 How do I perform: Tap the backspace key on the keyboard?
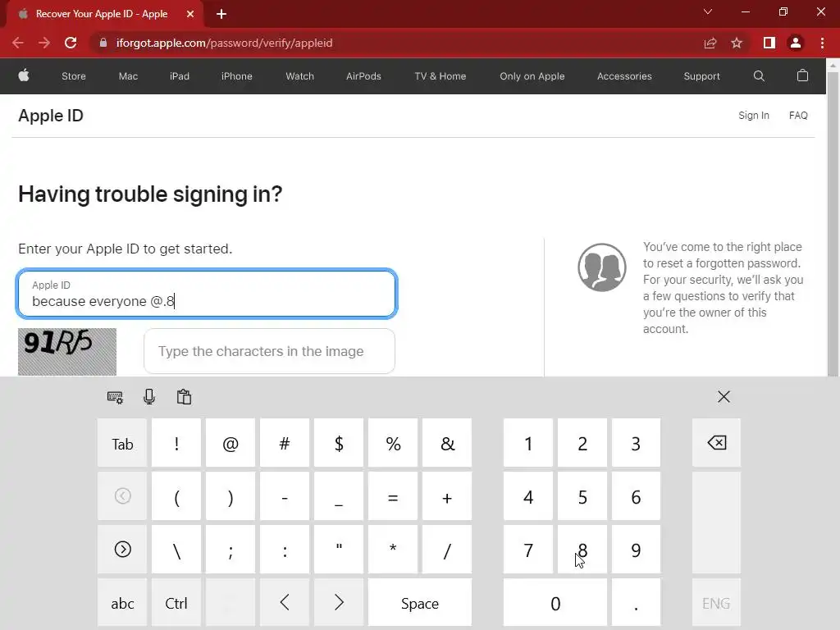[716, 443]
